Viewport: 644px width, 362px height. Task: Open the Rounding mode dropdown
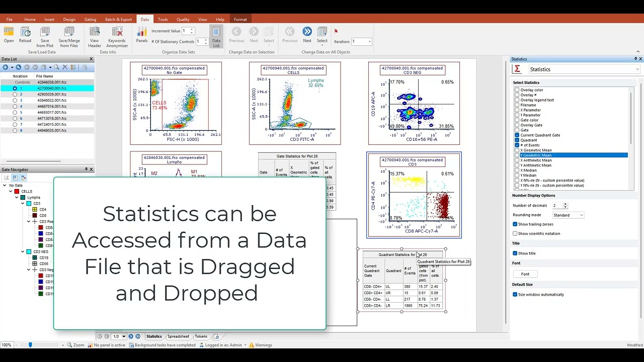click(x=581, y=215)
